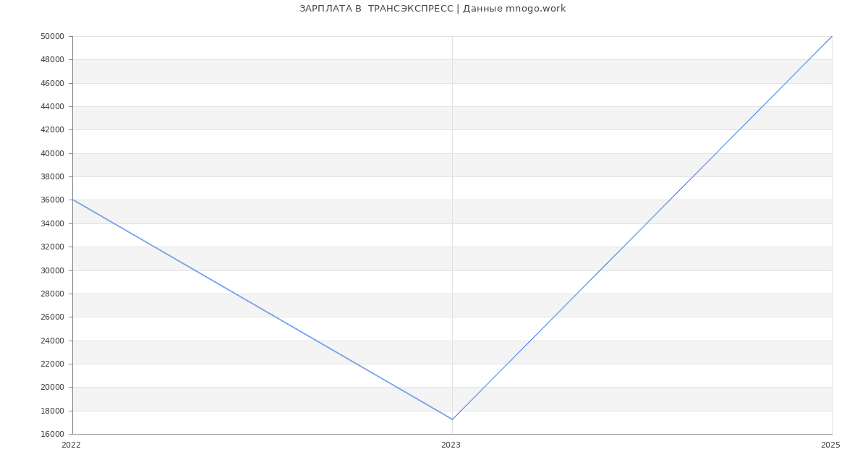This screenshot has height=470, width=868.
Task: Click the 36000 y-axis label
Action: [53, 200]
